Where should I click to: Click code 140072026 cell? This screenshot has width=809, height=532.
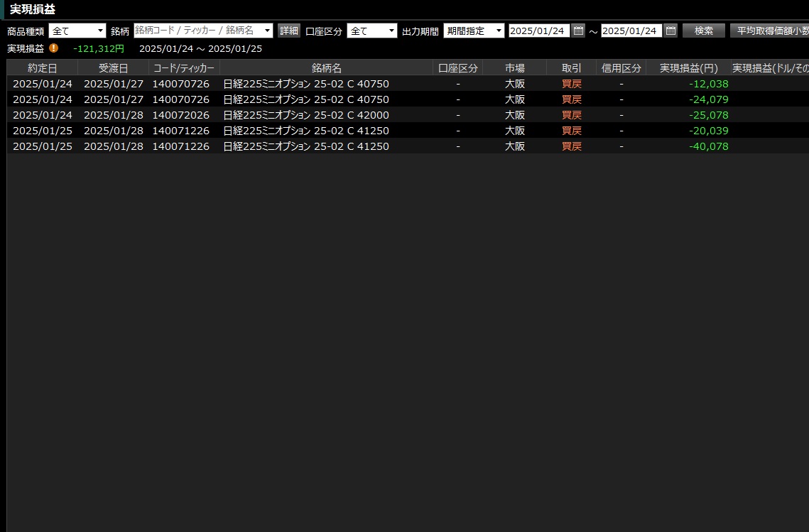(181, 115)
